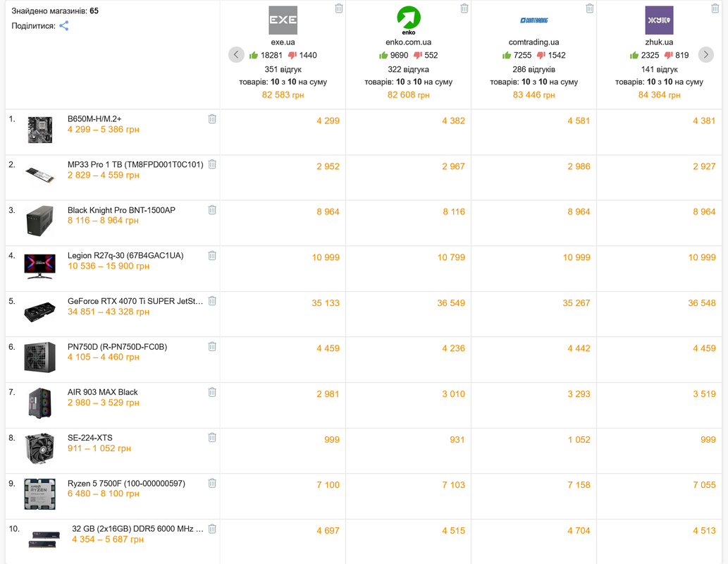The width and height of the screenshot is (728, 564).
Task: Delete PN750D power supply item
Action: point(212,347)
